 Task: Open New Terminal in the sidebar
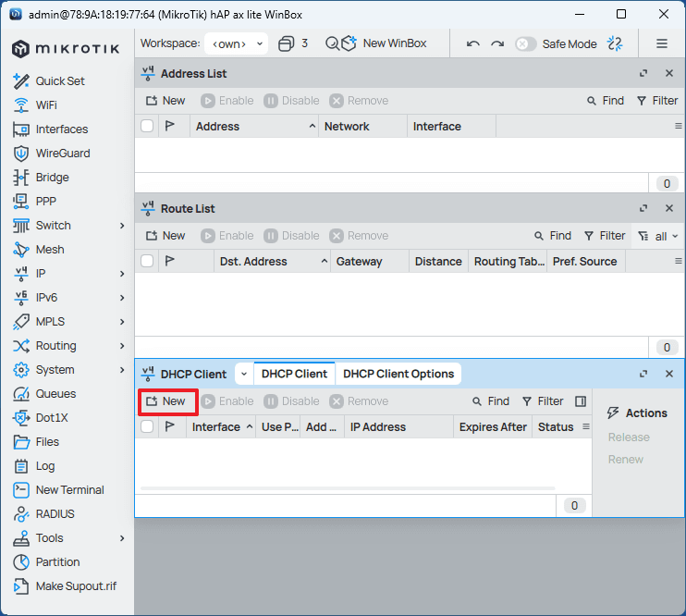coord(69,490)
